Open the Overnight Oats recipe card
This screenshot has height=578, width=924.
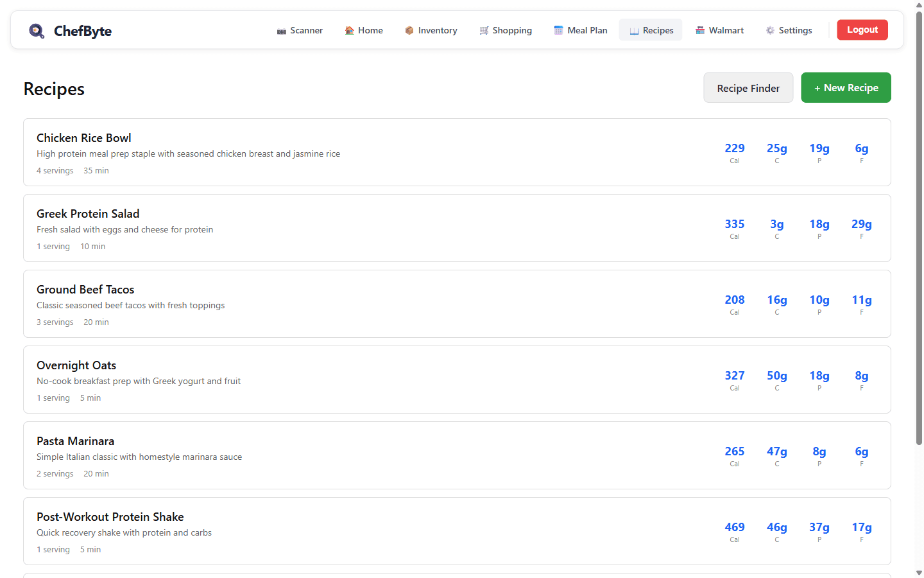(x=76, y=365)
